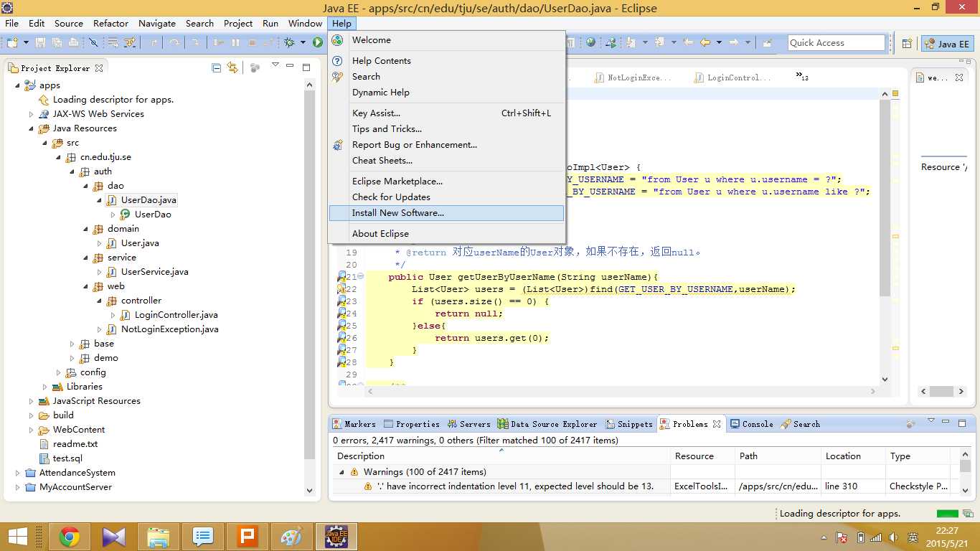Expand the AttendanceSystem project
The width and height of the screenshot is (980, 551).
[17, 473]
